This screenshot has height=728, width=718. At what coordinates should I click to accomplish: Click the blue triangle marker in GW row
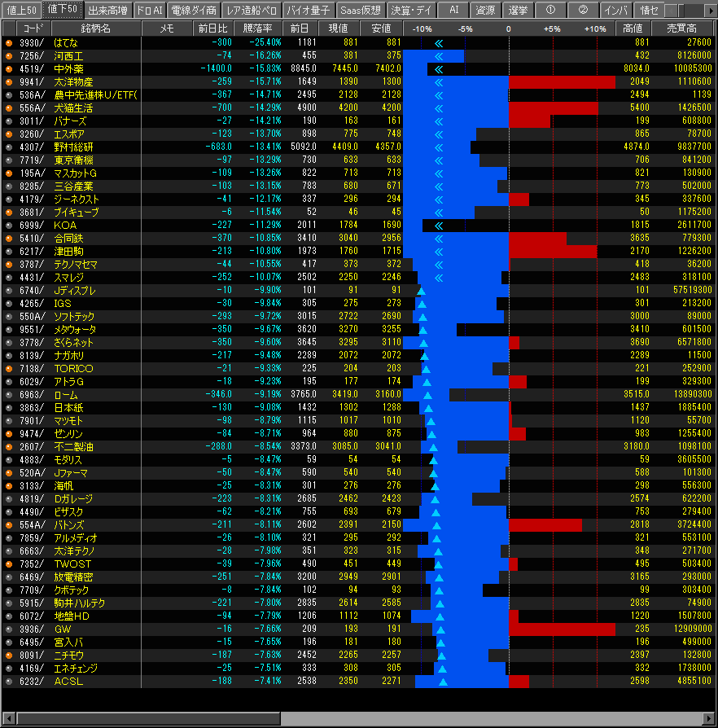point(440,629)
